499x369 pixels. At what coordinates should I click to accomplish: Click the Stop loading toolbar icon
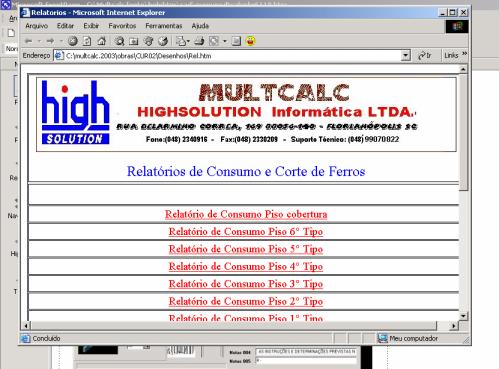pyautogui.click(x=73, y=41)
